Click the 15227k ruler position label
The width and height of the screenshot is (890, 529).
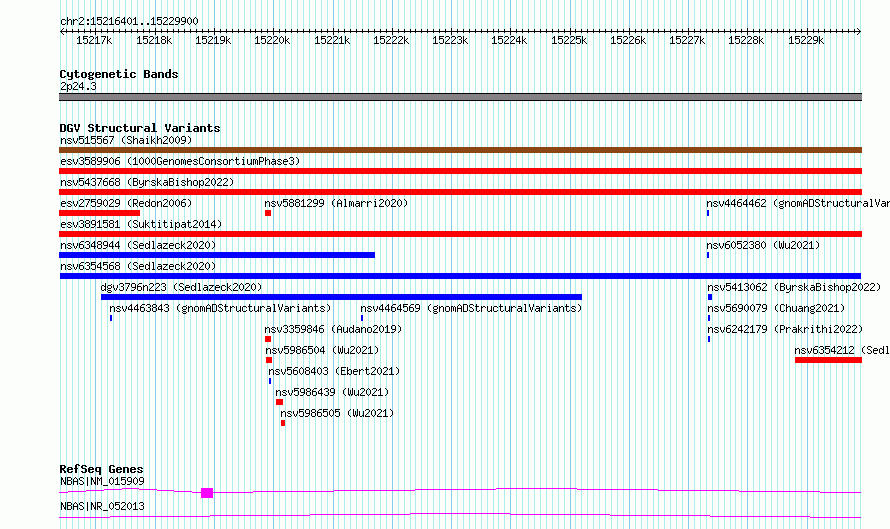(687, 40)
